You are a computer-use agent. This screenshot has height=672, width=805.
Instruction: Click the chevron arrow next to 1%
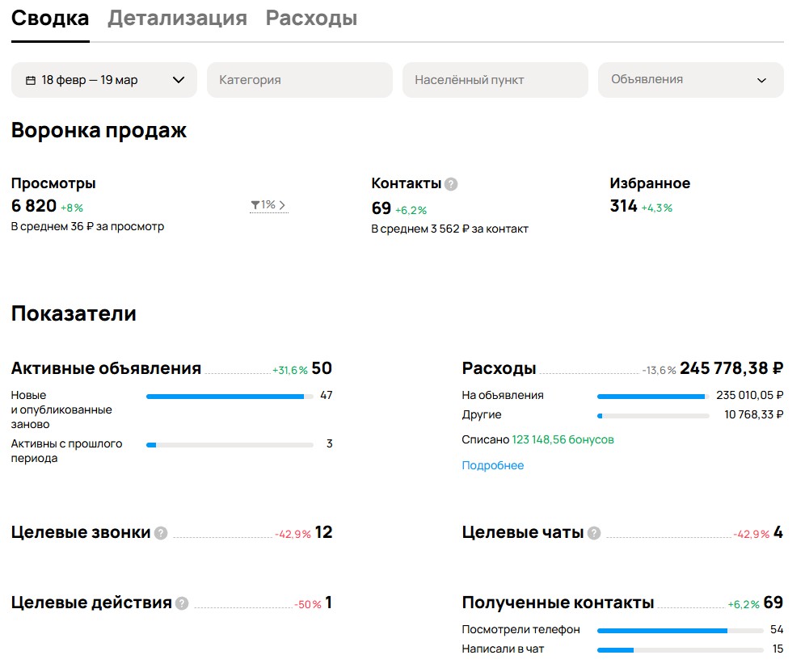point(282,205)
